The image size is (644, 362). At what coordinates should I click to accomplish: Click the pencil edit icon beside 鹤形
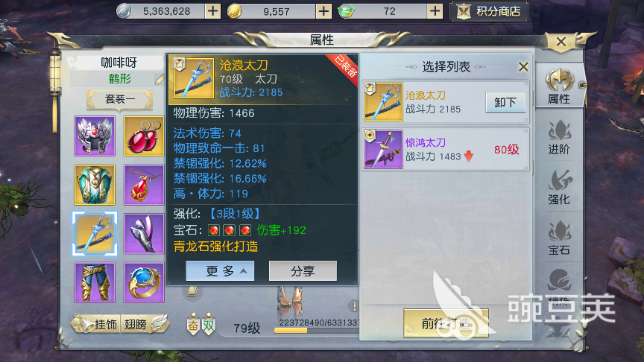pos(160,79)
